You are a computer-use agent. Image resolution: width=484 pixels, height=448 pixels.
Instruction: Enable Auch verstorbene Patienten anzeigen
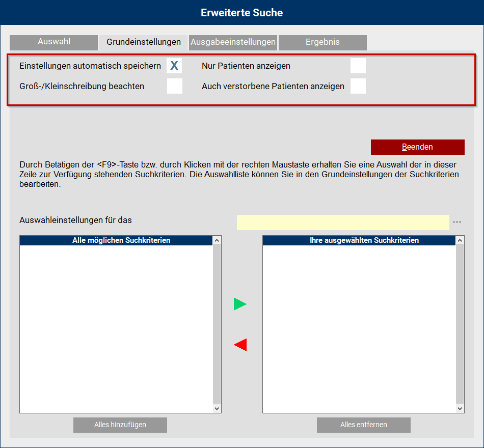(x=358, y=86)
